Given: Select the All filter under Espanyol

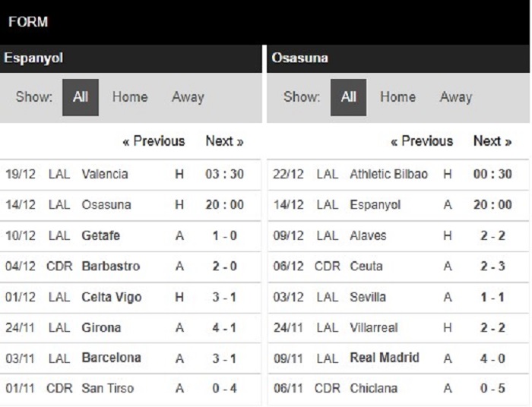Looking at the screenshot, I should coord(81,97).
